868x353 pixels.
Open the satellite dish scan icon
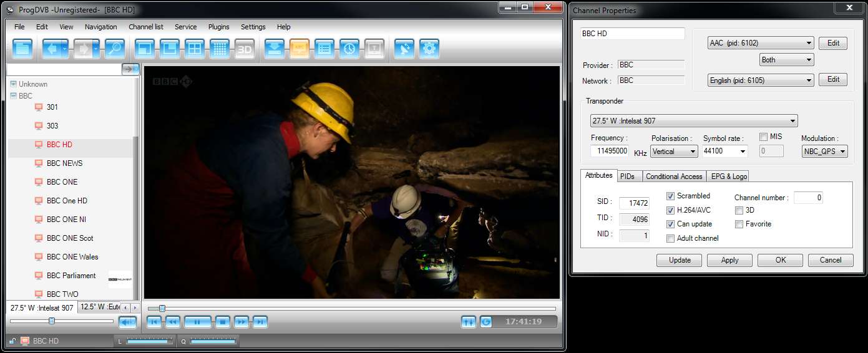pos(404,49)
